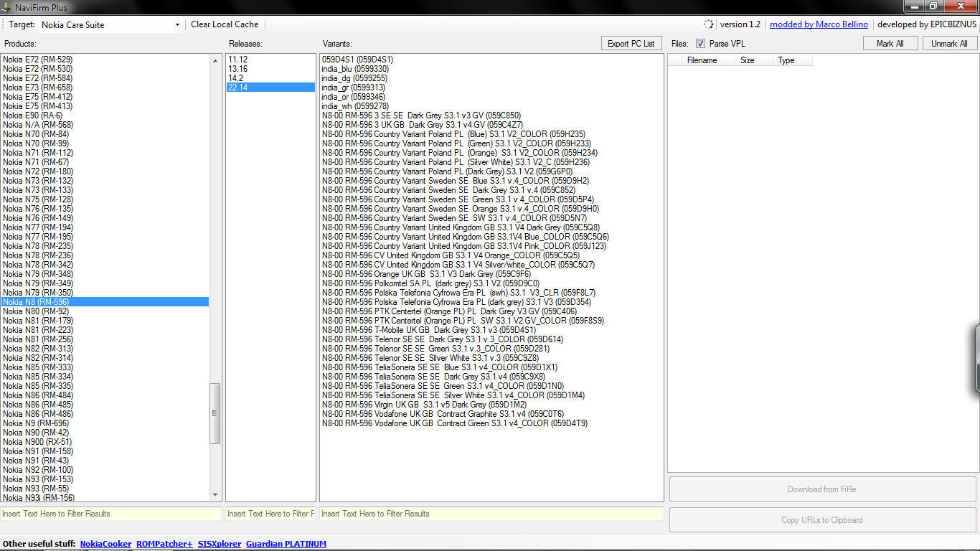Viewport: 980px width, 551px height.
Task: Select variant Poland PL (Blue) (059H235)
Action: point(491,134)
